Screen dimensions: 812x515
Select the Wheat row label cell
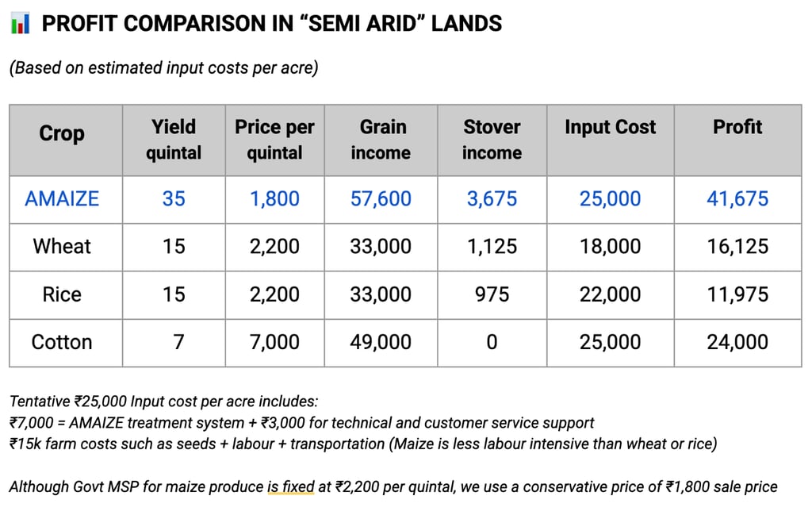[62, 246]
